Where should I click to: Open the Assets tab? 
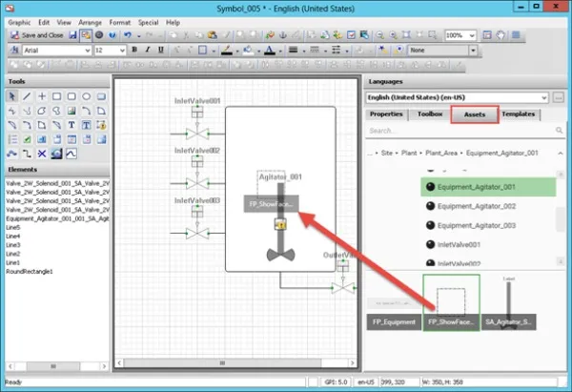tap(474, 114)
